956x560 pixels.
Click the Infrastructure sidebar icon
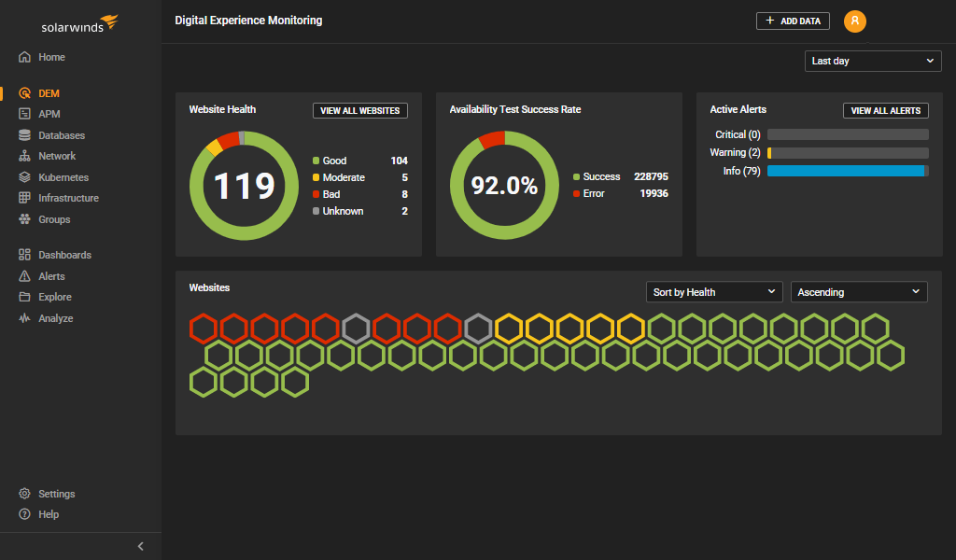coord(23,197)
